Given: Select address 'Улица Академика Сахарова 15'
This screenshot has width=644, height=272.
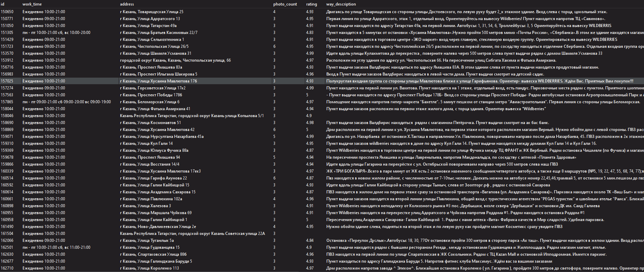Looking at the screenshot, I should pos(166,192).
